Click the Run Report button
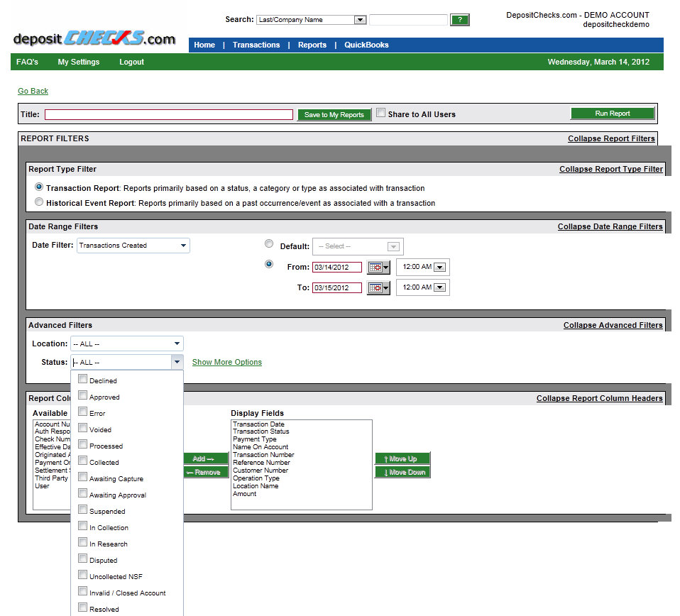The width and height of the screenshot is (680, 616). (613, 114)
